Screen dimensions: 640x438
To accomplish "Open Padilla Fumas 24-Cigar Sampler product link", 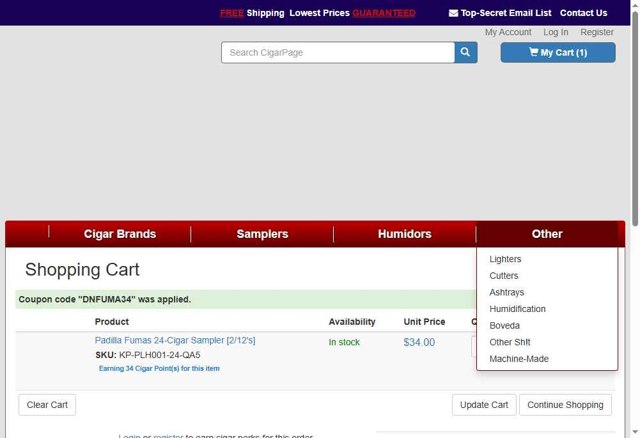I will pos(175,340).
